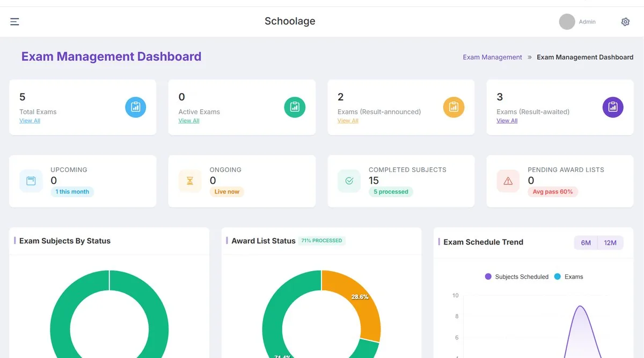
Task: Click the '1 this month' badge
Action: pyautogui.click(x=72, y=192)
